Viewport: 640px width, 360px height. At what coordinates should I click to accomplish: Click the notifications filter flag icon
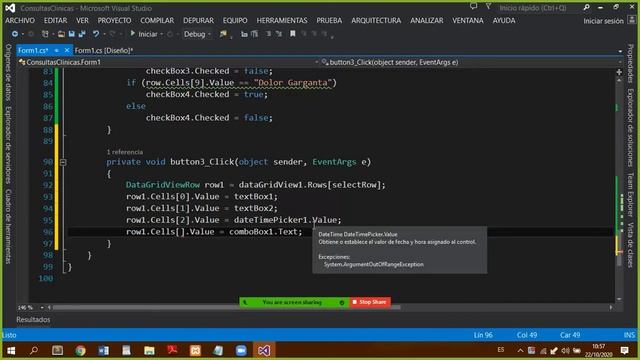[488, 7]
